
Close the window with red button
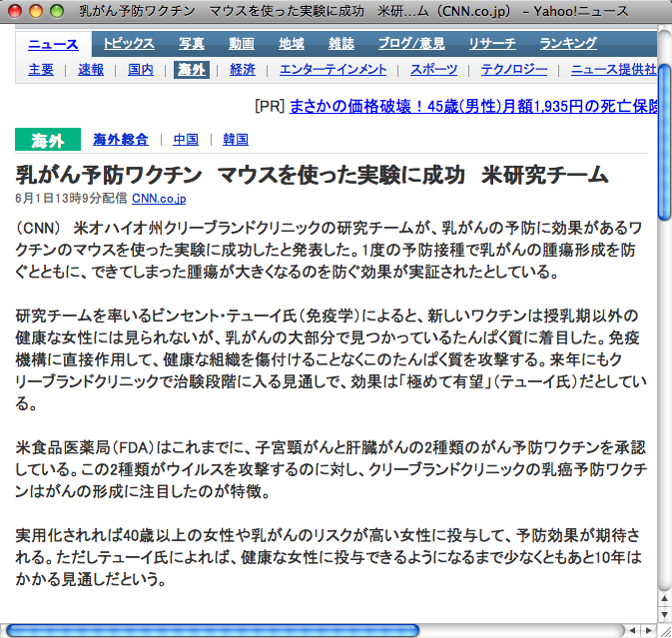(15, 11)
